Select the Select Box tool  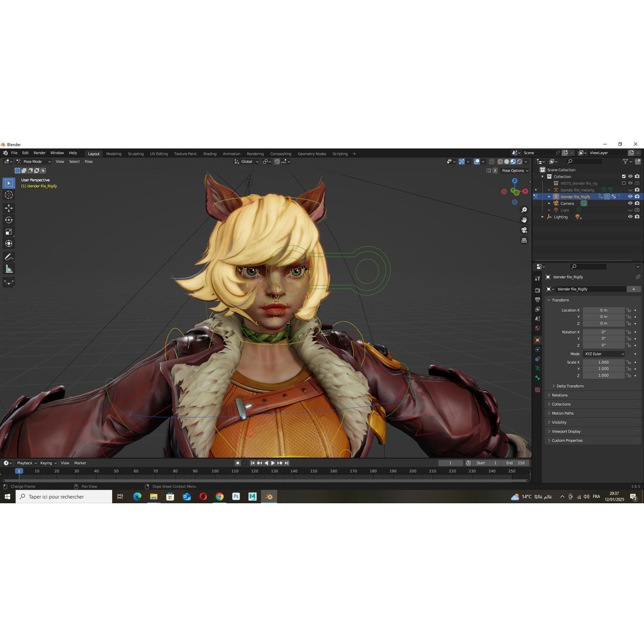pos(8,183)
